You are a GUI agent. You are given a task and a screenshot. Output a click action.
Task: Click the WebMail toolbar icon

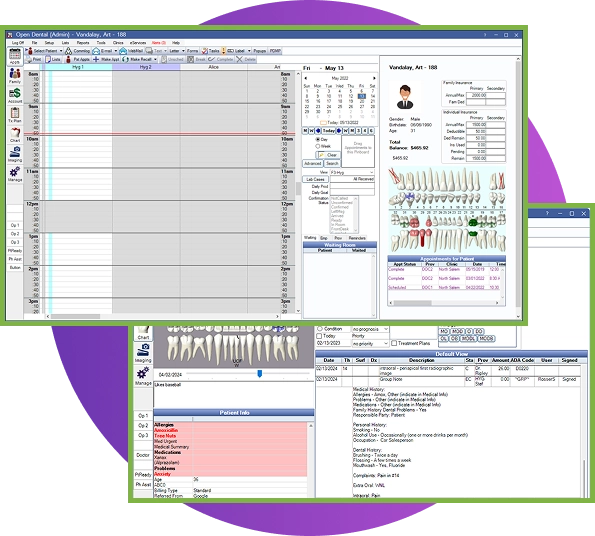point(123,51)
